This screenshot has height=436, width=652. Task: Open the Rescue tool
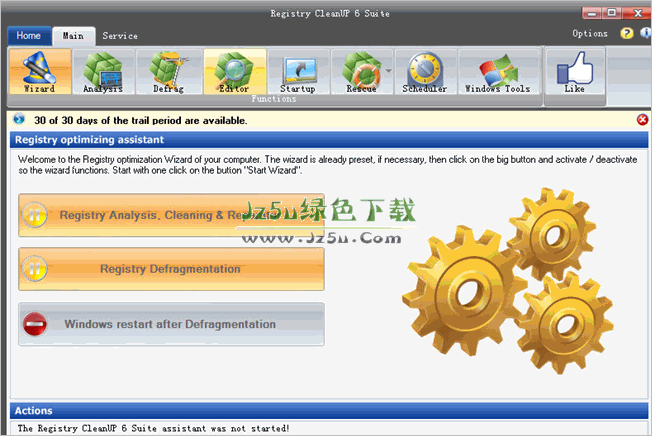tap(360, 71)
